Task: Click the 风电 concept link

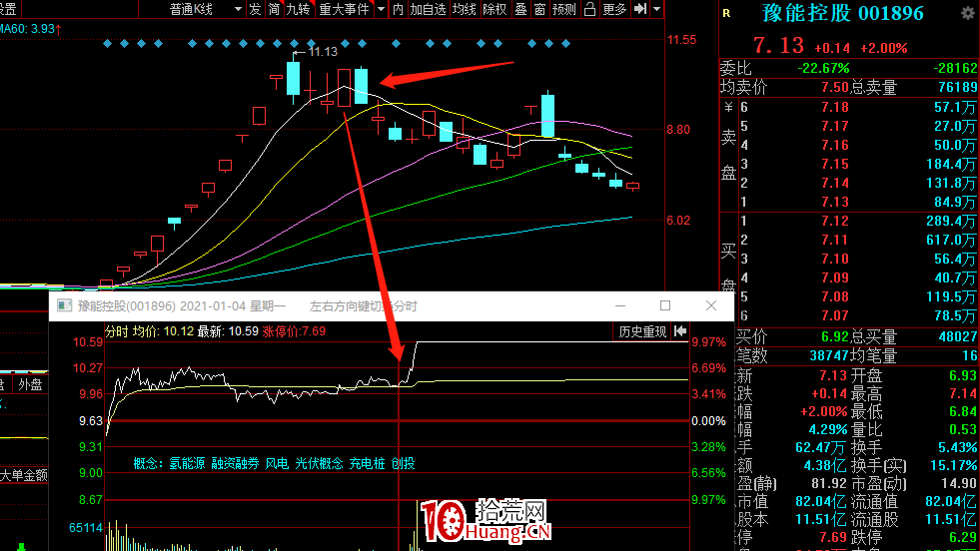Action: click(x=277, y=463)
